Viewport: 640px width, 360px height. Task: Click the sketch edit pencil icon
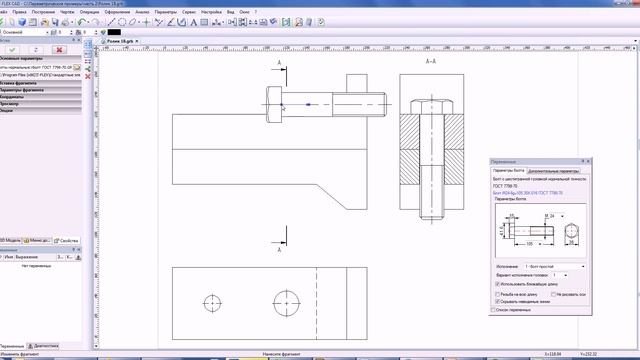(182, 22)
